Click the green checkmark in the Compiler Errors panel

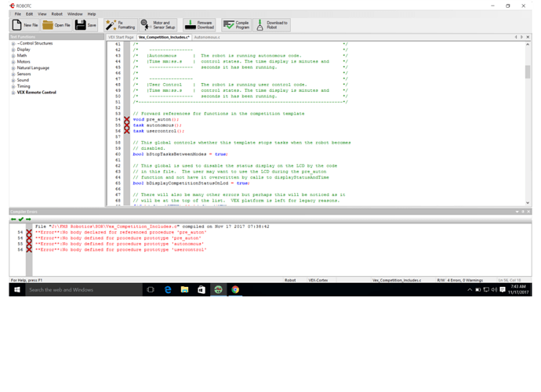tap(20, 219)
